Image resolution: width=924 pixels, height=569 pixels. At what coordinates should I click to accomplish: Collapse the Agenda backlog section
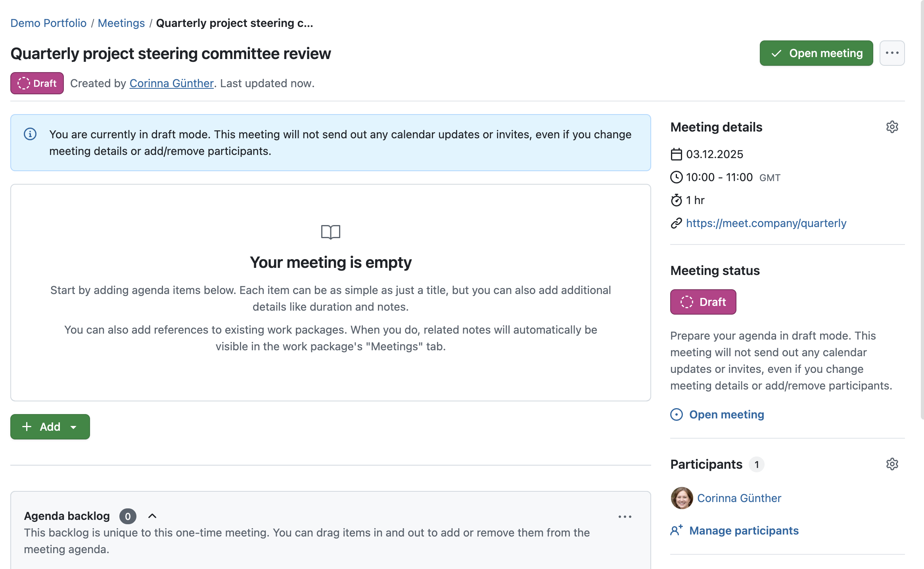(x=153, y=516)
